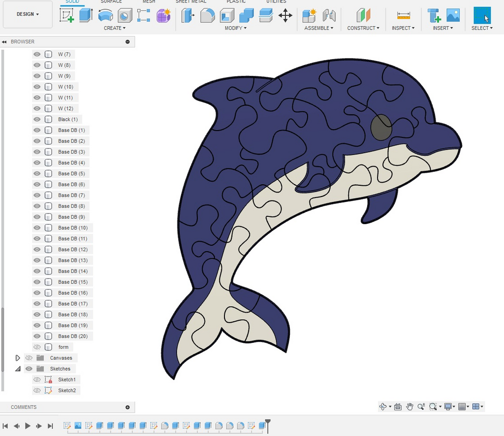This screenshot has width=504, height=436.
Task: Select the Combine tool
Action: [247, 15]
